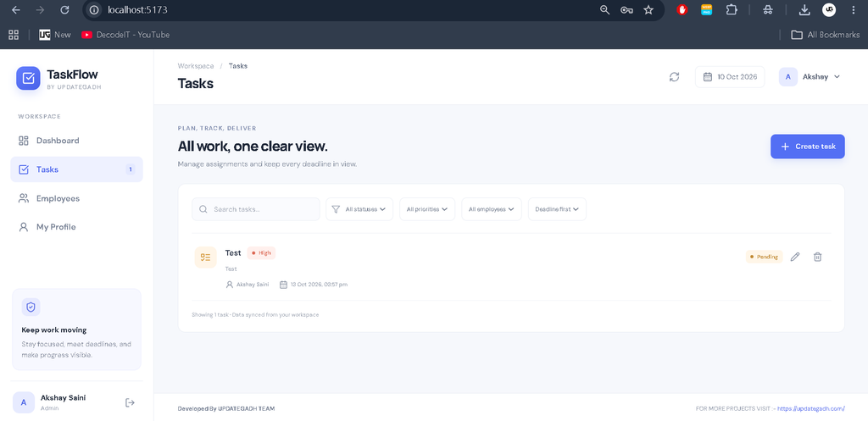Click the High priority badge

tap(261, 252)
